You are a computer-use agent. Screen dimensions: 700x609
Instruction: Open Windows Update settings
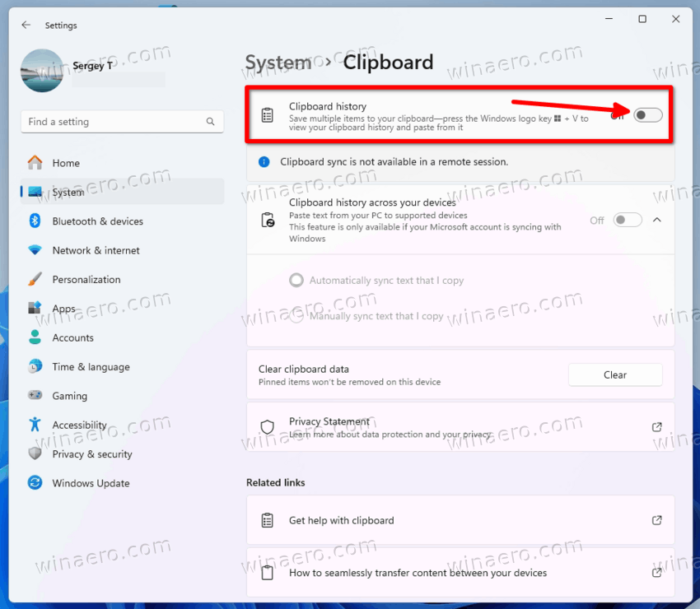click(122, 483)
